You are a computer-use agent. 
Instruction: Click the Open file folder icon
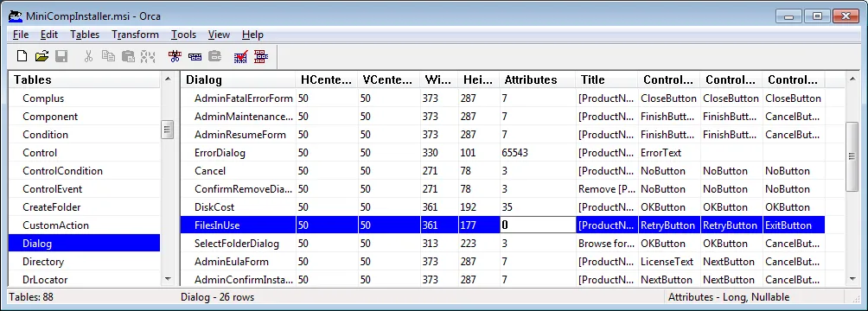41,56
